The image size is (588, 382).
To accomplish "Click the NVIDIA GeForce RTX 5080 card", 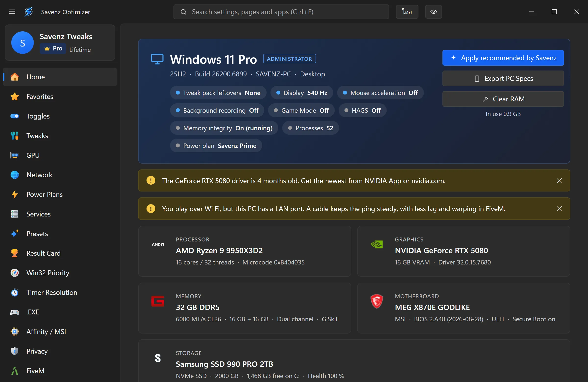I will (464, 251).
